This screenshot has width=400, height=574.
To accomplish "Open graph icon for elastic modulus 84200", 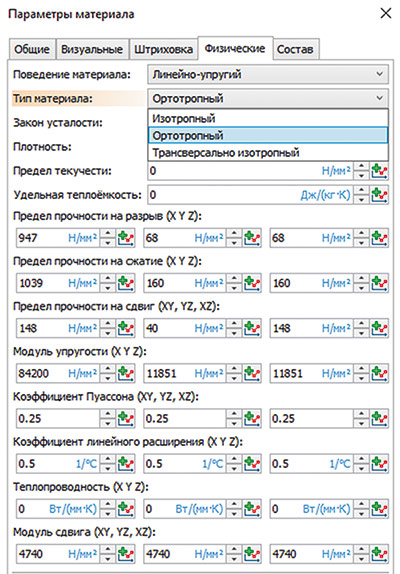I will click(x=126, y=373).
